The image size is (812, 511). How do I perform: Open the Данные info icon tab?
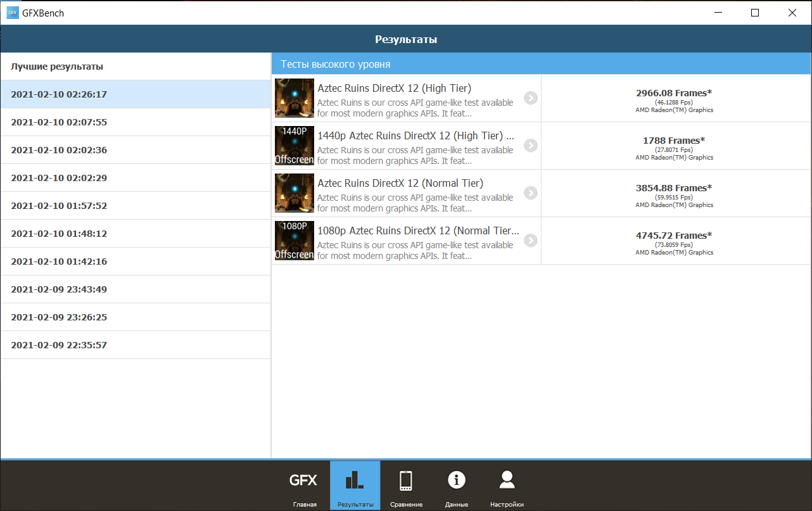[456, 486]
